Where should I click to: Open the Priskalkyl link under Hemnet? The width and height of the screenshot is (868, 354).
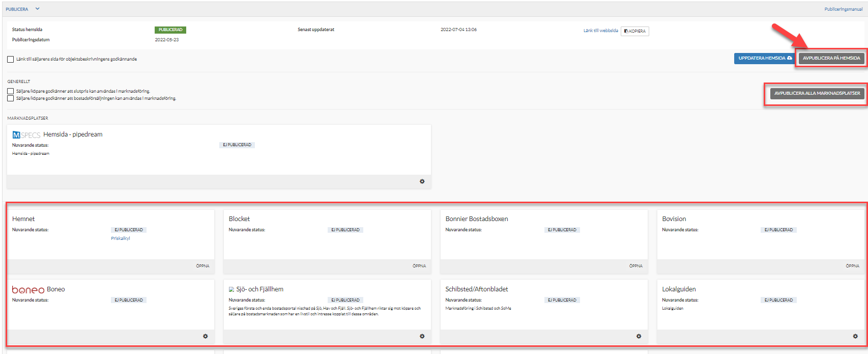pyautogui.click(x=121, y=238)
